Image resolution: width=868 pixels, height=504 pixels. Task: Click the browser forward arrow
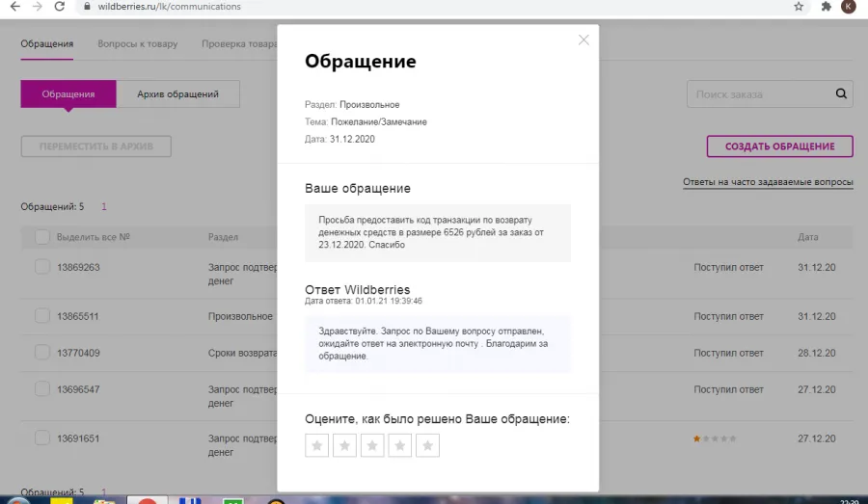click(x=37, y=7)
